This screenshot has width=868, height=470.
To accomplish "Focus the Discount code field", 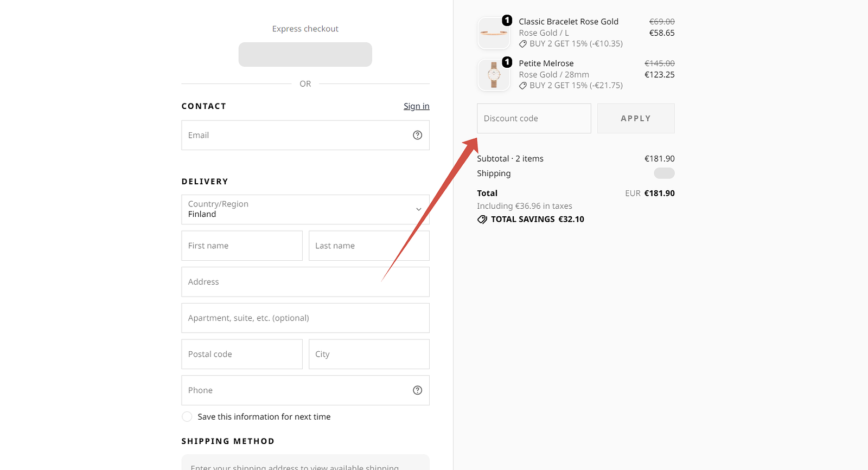I will [x=534, y=118].
